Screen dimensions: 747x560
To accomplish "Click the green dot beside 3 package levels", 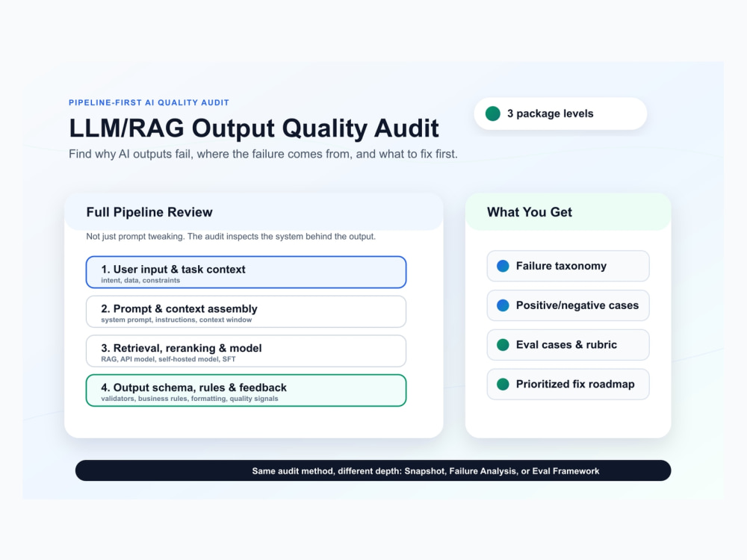I will [492, 113].
